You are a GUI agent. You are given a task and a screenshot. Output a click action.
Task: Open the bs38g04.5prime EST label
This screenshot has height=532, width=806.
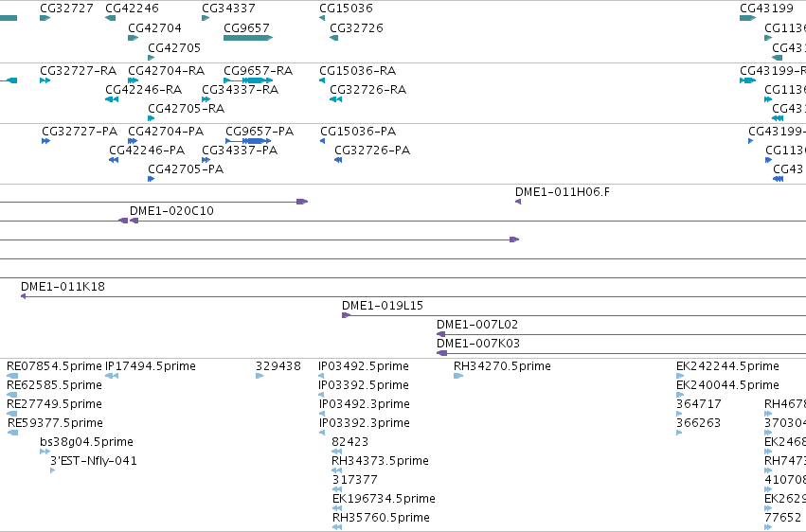pos(86,442)
